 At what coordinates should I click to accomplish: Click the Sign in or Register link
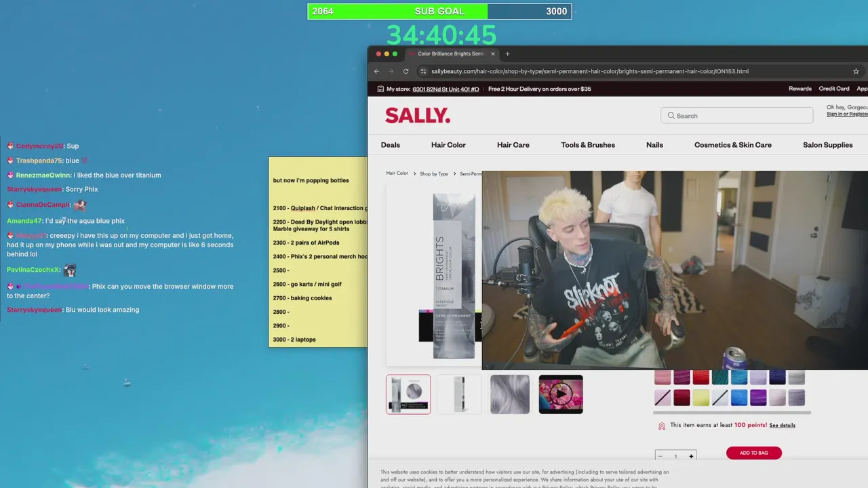(x=847, y=114)
